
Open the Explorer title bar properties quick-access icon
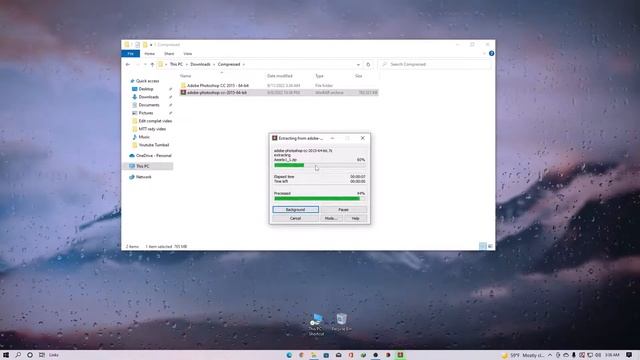138,44
